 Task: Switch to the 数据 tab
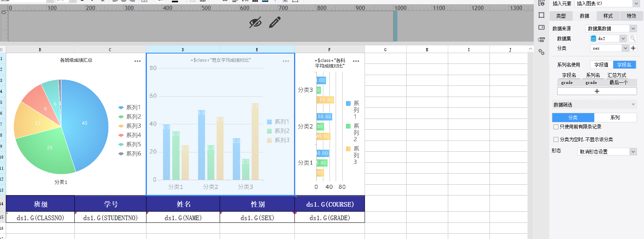[584, 16]
